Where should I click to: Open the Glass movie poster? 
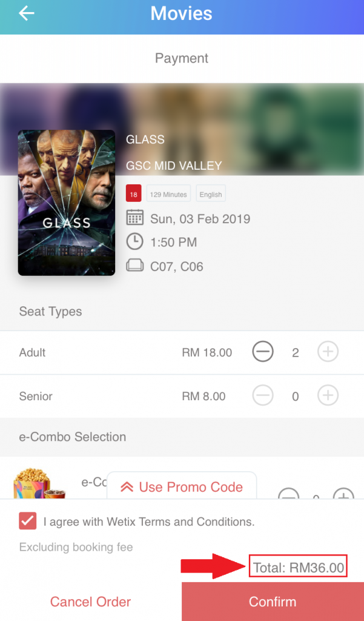[x=67, y=203]
